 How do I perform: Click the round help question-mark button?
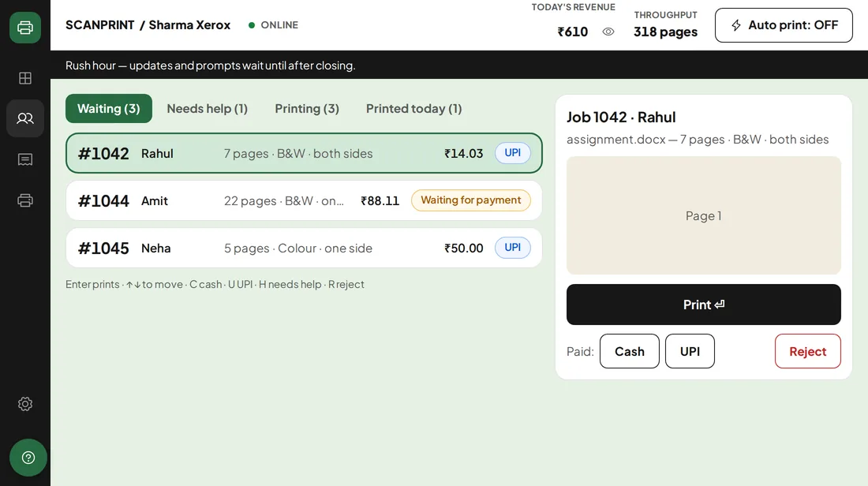(x=28, y=458)
